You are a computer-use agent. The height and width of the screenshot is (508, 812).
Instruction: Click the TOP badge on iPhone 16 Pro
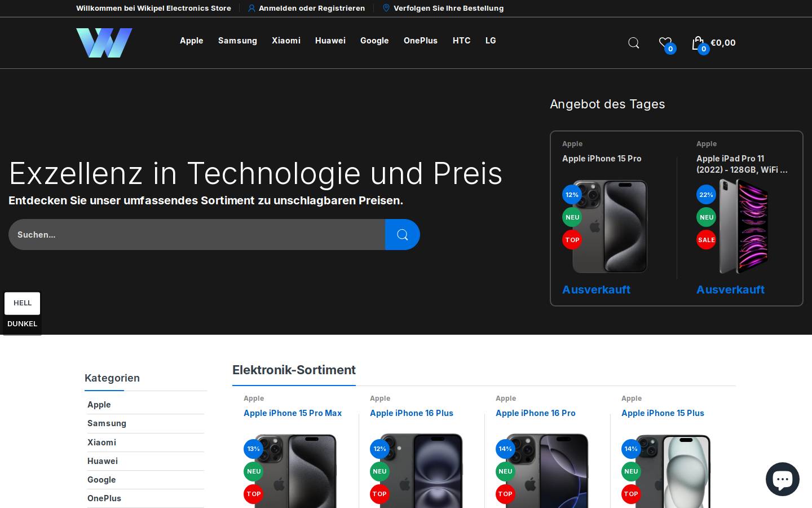(505, 494)
